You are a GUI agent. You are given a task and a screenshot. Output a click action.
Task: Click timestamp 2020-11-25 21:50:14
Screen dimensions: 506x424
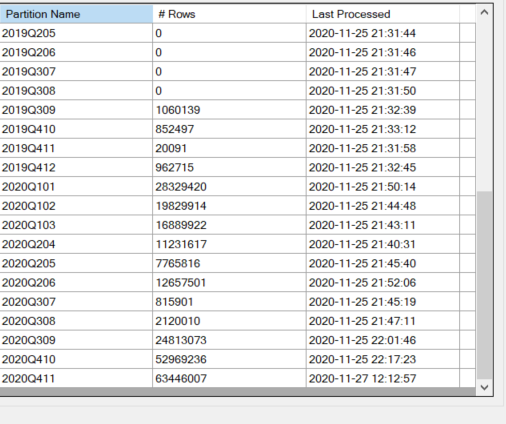(x=362, y=187)
